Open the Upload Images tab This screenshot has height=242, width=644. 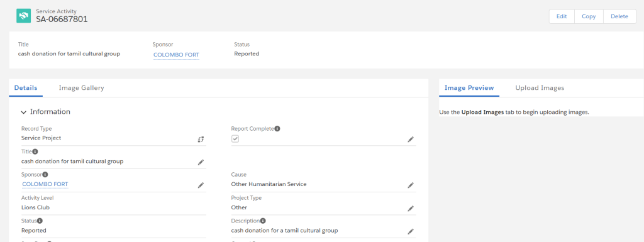coord(540,88)
